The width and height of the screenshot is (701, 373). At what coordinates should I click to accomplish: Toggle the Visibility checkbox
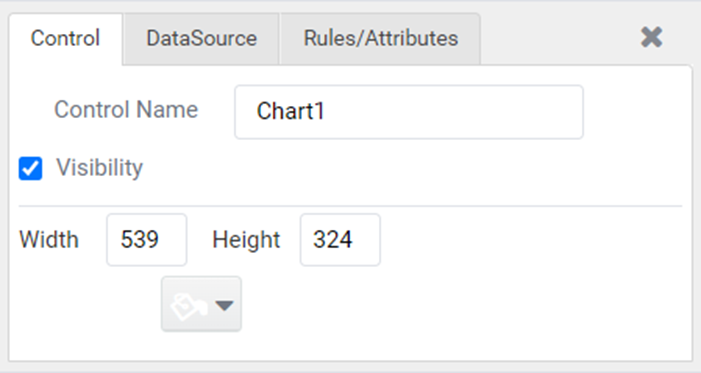click(x=30, y=169)
